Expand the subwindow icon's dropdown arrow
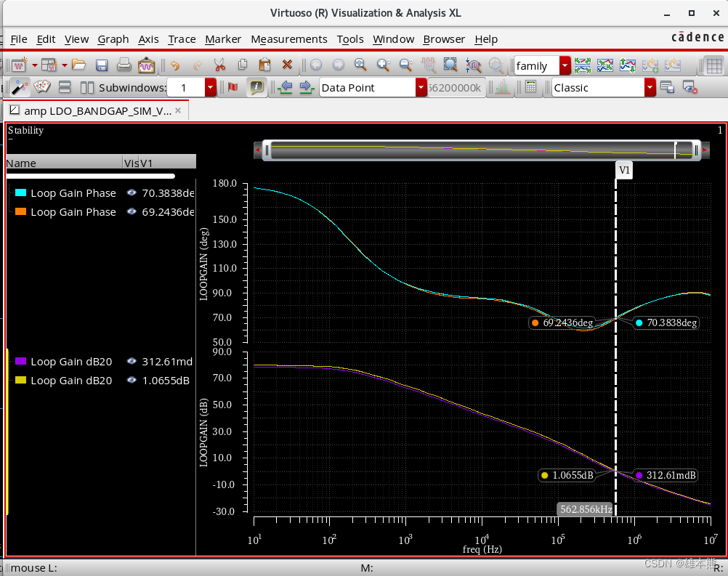Viewport: 728px width, 576px height. pos(65,65)
